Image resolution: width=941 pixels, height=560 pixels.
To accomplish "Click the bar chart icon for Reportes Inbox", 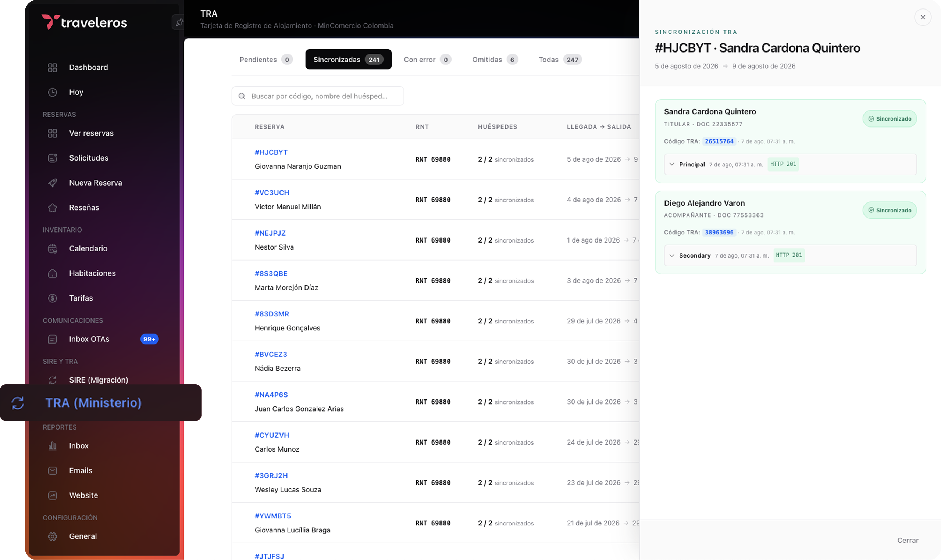I will click(53, 446).
